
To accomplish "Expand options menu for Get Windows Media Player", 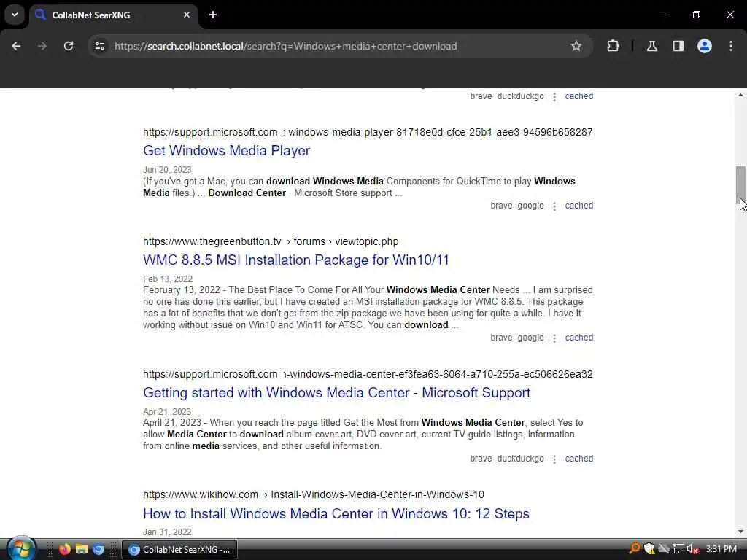I will point(554,206).
